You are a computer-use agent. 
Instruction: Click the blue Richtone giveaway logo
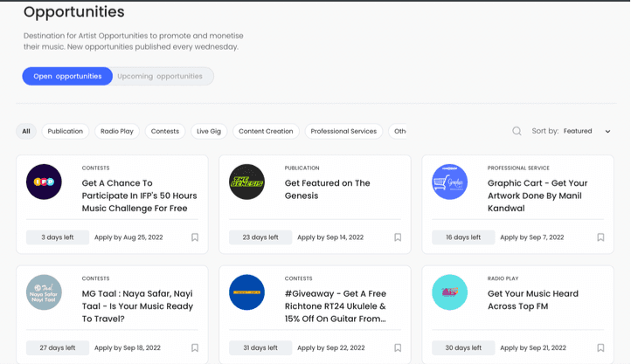click(246, 292)
